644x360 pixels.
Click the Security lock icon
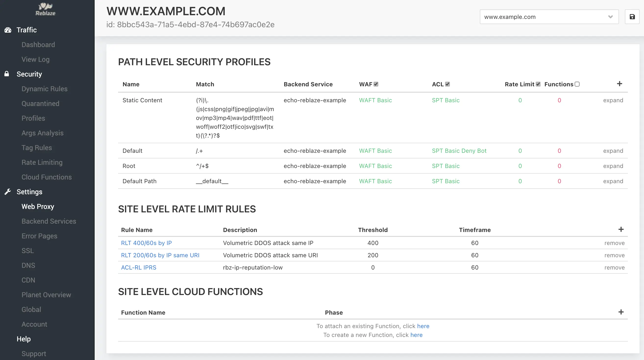tap(7, 74)
